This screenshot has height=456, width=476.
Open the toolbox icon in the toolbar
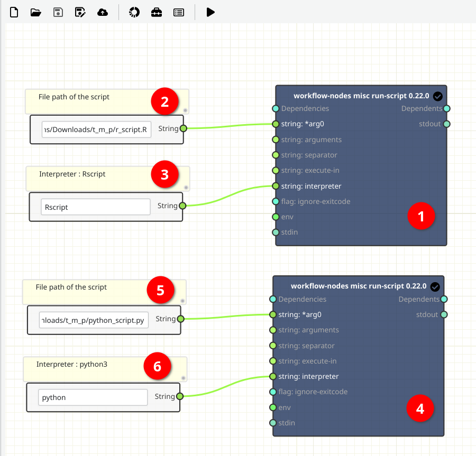point(157,13)
